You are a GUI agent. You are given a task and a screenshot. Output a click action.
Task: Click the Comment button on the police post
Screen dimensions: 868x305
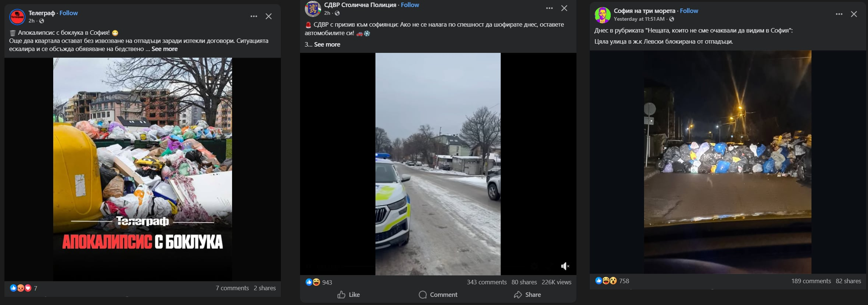(x=438, y=295)
